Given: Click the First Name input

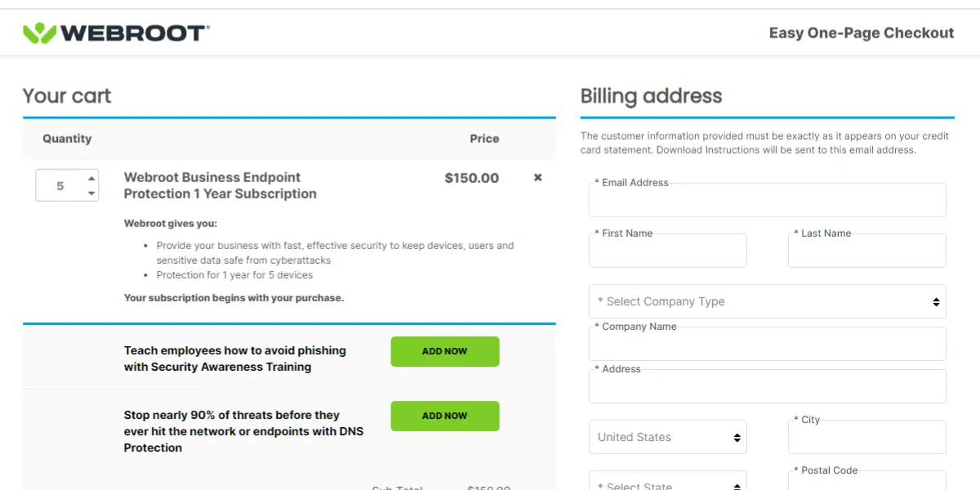Looking at the screenshot, I should pos(667,251).
